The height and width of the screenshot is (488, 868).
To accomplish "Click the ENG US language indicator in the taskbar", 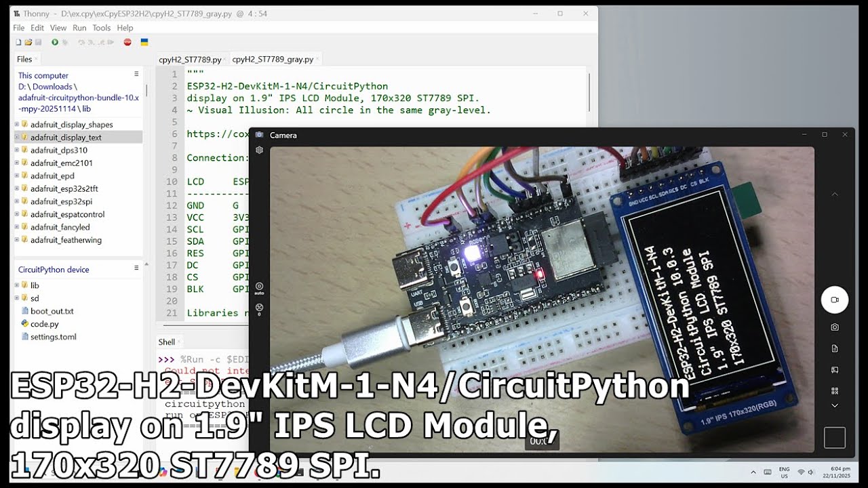I will click(784, 472).
